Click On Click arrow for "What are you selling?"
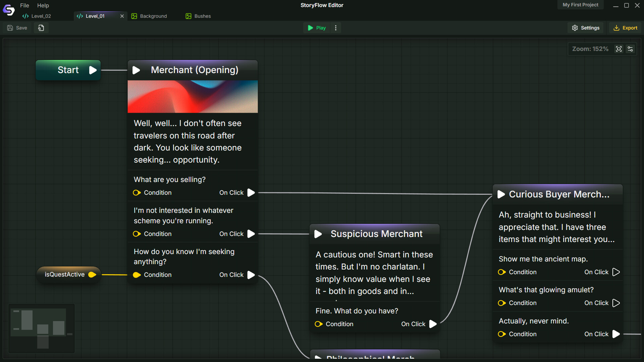Image resolution: width=644 pixels, height=362 pixels. pos(251,193)
